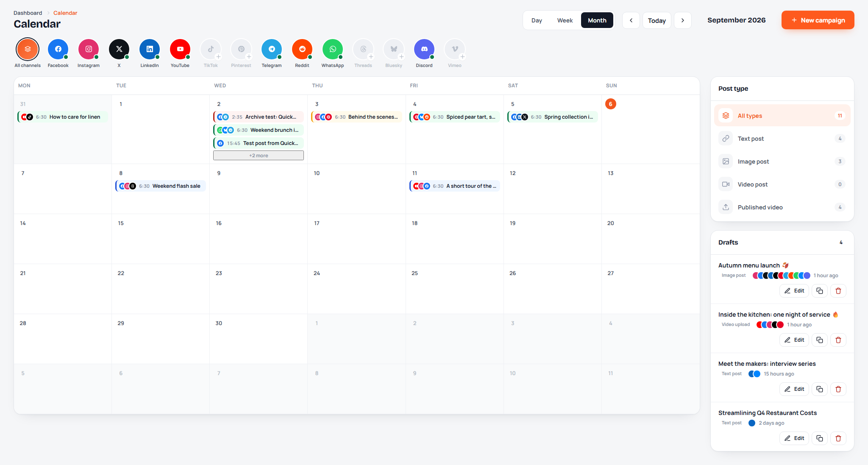Filter calendar by Discord channel
This screenshot has height=465, width=868.
[x=424, y=49]
